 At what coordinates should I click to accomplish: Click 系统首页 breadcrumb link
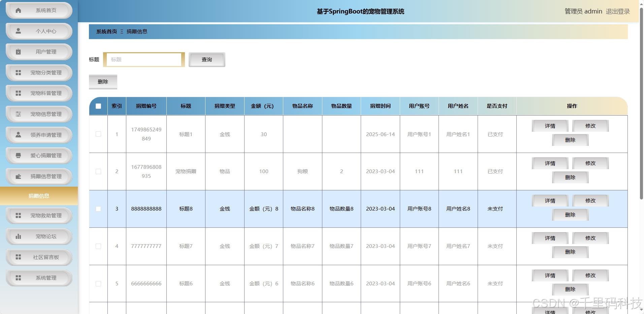click(x=106, y=32)
